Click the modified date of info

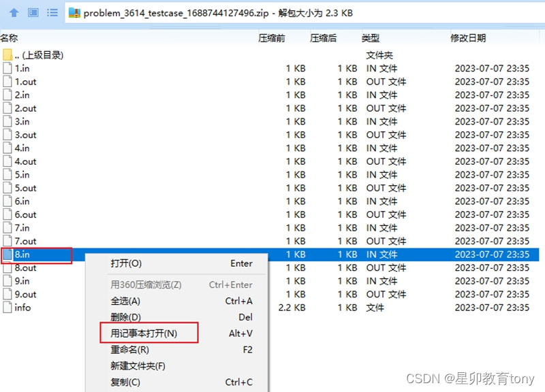pos(492,308)
